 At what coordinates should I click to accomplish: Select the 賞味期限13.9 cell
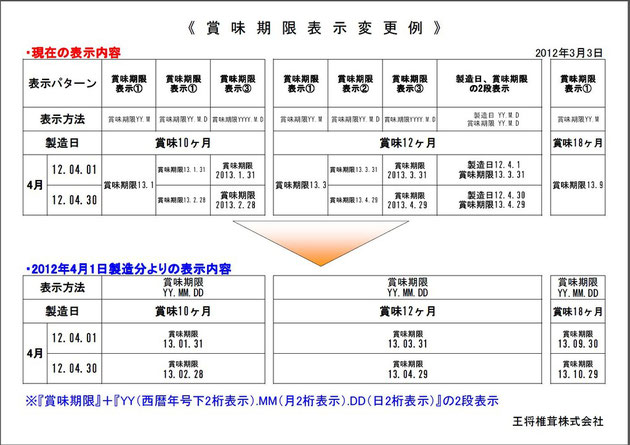578,185
